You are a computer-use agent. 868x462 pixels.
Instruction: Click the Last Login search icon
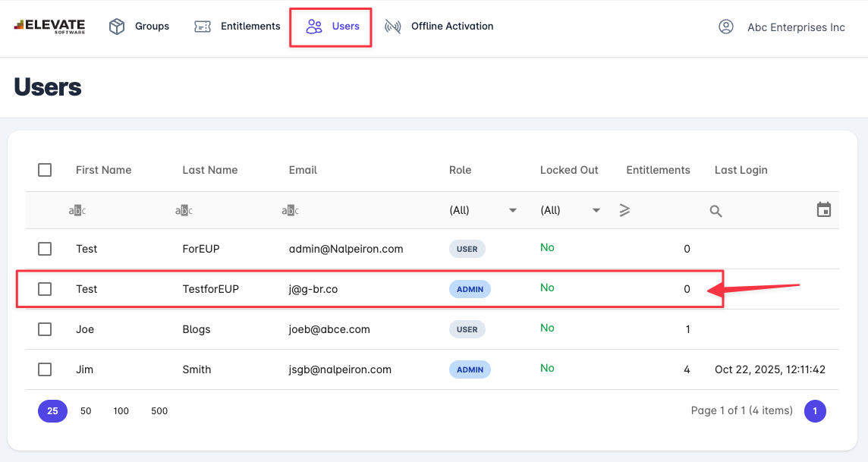coord(715,211)
